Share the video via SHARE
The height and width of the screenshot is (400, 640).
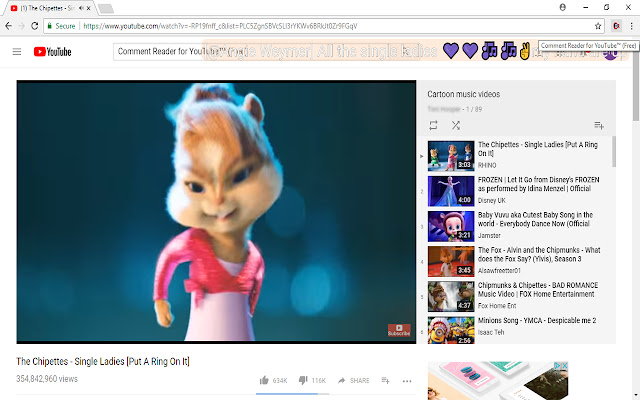(x=353, y=380)
